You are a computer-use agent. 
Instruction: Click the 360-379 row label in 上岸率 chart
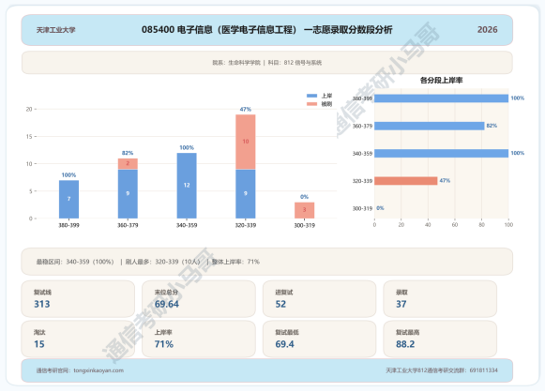click(362, 126)
